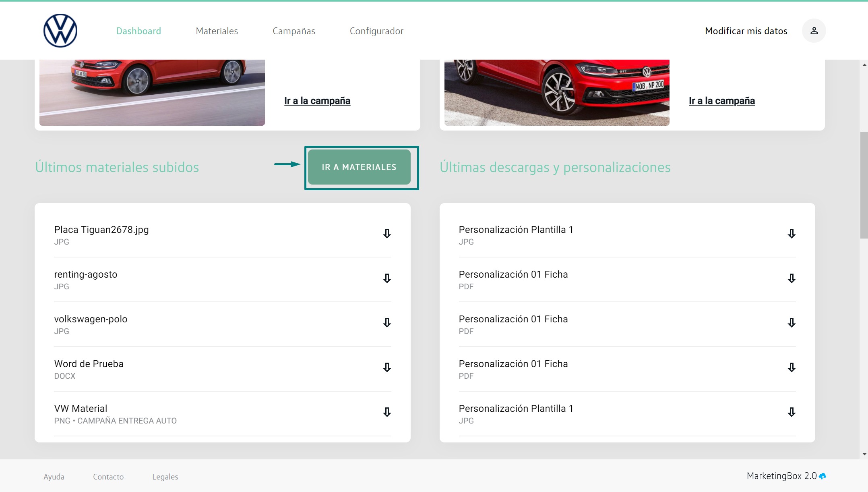
Task: Follow left Ir a la campaña link
Action: (x=317, y=101)
